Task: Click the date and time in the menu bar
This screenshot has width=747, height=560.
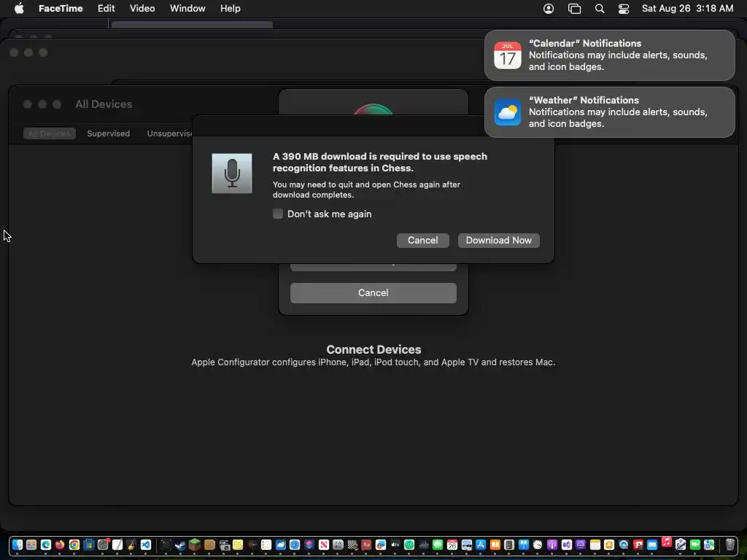Action: (x=687, y=9)
